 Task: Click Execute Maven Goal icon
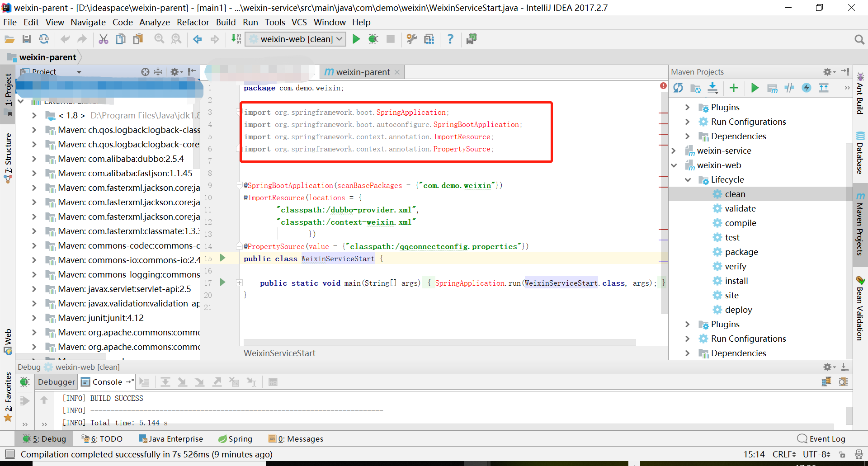(x=772, y=88)
